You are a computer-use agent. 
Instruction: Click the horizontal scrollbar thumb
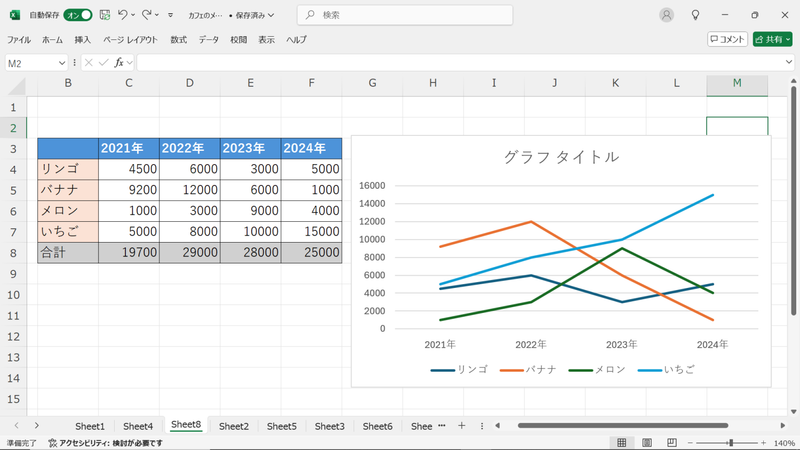pyautogui.click(x=622, y=426)
